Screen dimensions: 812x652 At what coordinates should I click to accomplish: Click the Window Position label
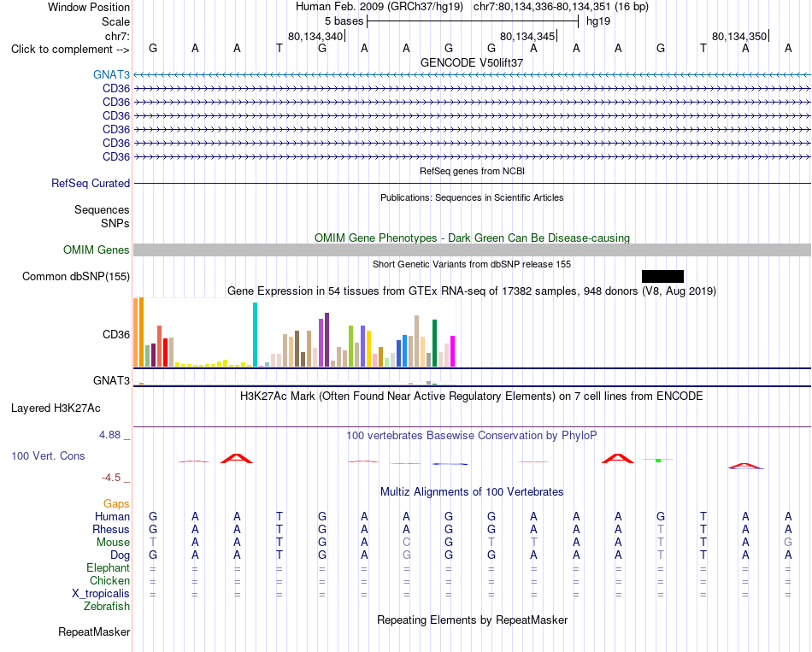89,7
